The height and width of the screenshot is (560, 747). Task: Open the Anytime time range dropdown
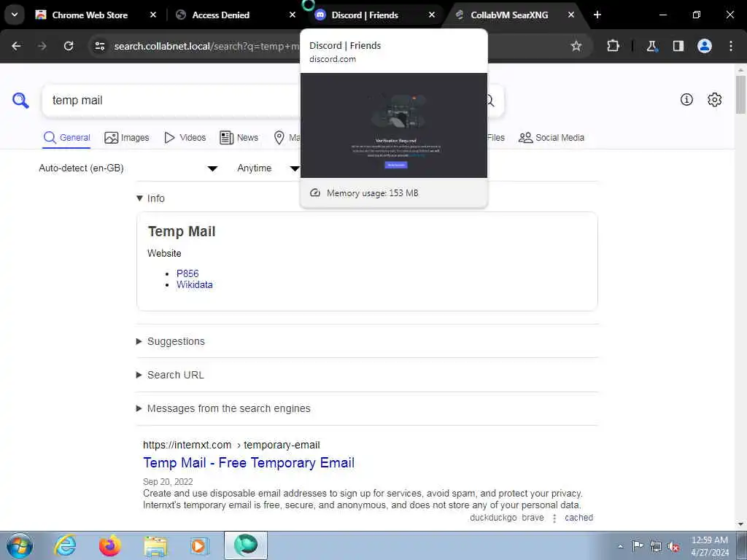pyautogui.click(x=268, y=168)
